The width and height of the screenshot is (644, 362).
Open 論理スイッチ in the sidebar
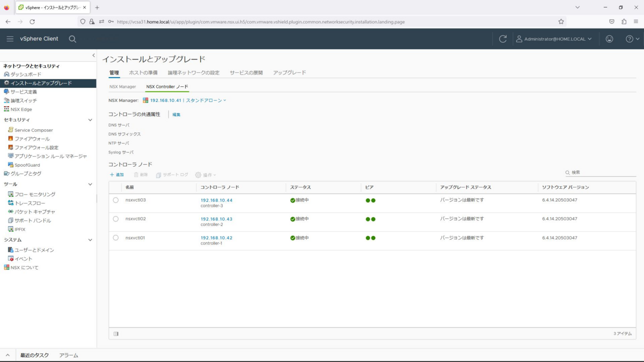[24, 100]
